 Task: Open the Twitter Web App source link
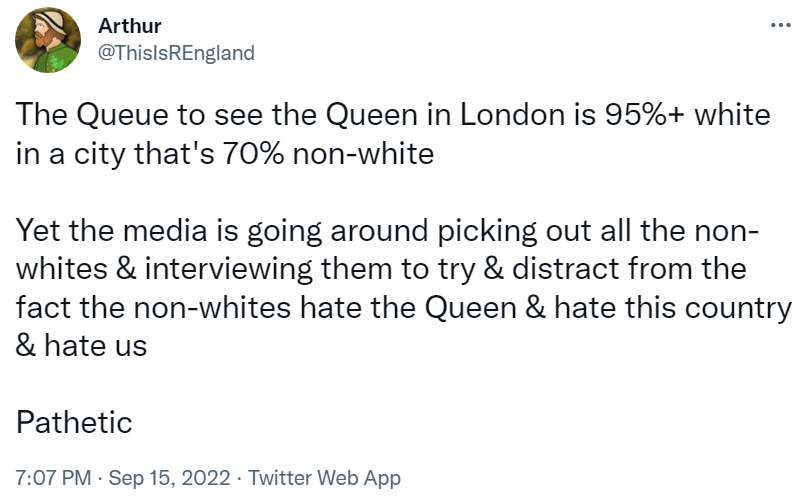325,477
